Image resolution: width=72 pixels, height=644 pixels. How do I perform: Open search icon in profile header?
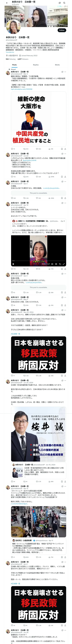64,3
